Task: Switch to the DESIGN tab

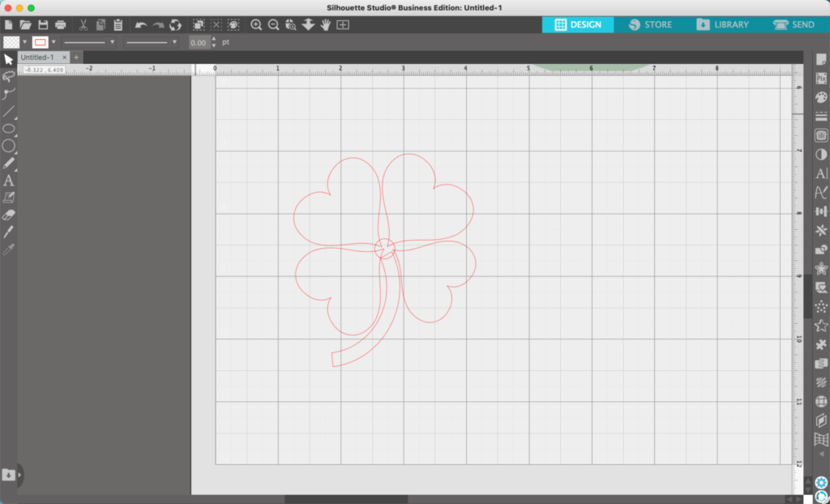Action: tap(577, 25)
